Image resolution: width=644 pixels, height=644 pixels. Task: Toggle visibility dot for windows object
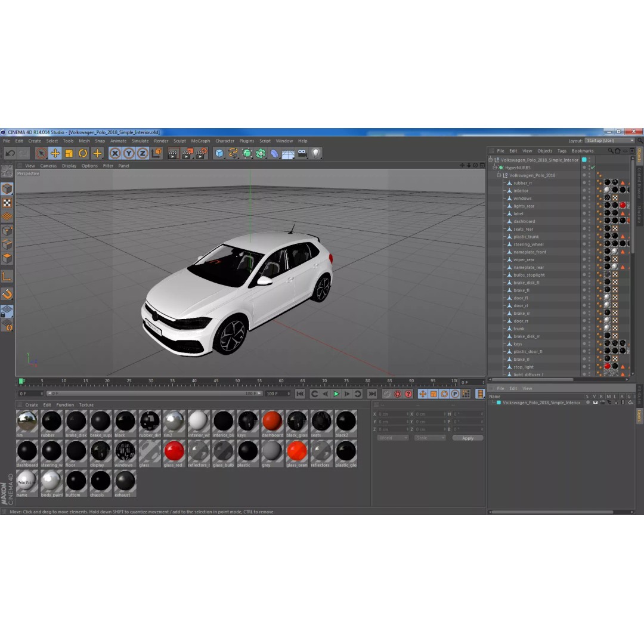coord(584,197)
